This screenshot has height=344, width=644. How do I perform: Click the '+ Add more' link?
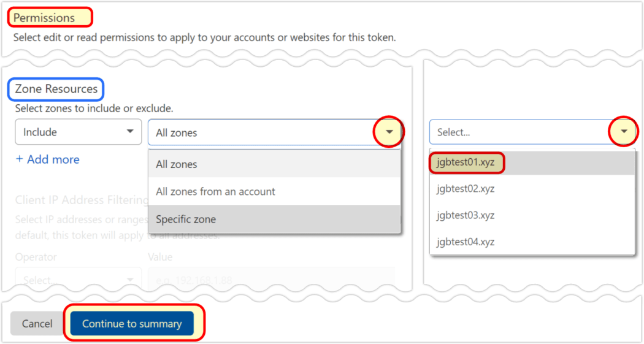(x=47, y=159)
